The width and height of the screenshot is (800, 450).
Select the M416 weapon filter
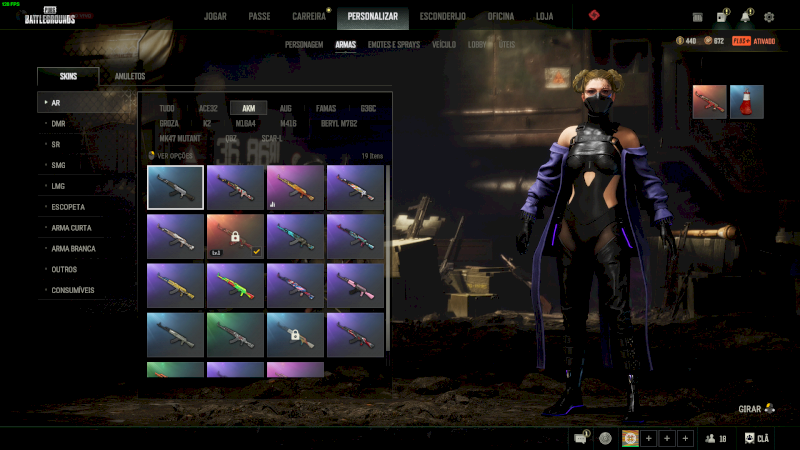point(288,123)
